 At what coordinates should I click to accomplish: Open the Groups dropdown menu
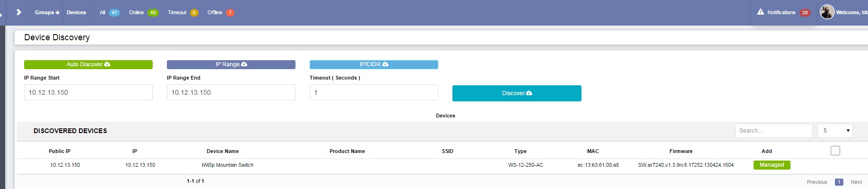coord(47,12)
